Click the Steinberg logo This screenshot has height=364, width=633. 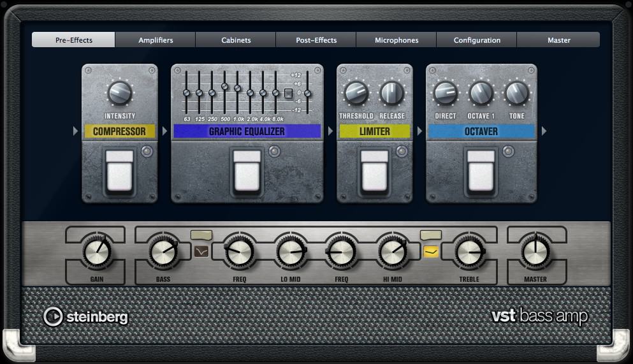tap(85, 317)
